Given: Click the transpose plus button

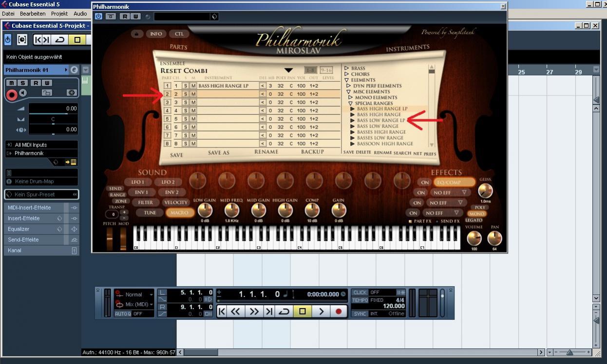Looking at the screenshot, I should pos(124,212).
